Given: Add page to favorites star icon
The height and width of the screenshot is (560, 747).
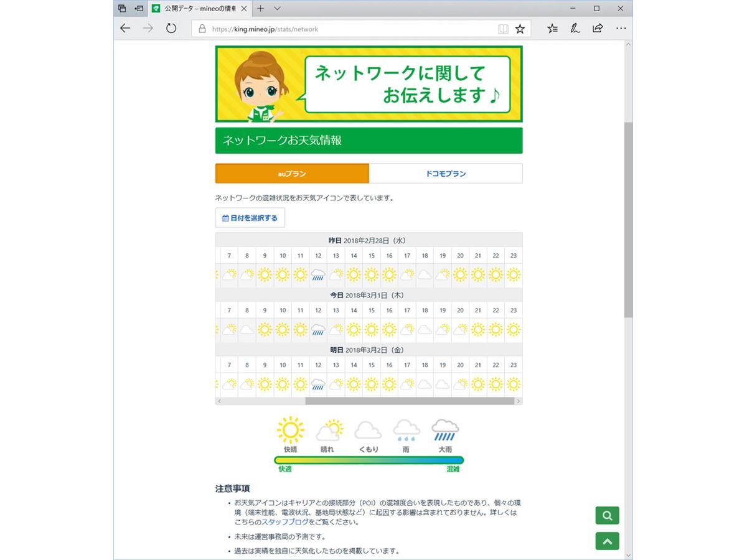Looking at the screenshot, I should pos(520,29).
